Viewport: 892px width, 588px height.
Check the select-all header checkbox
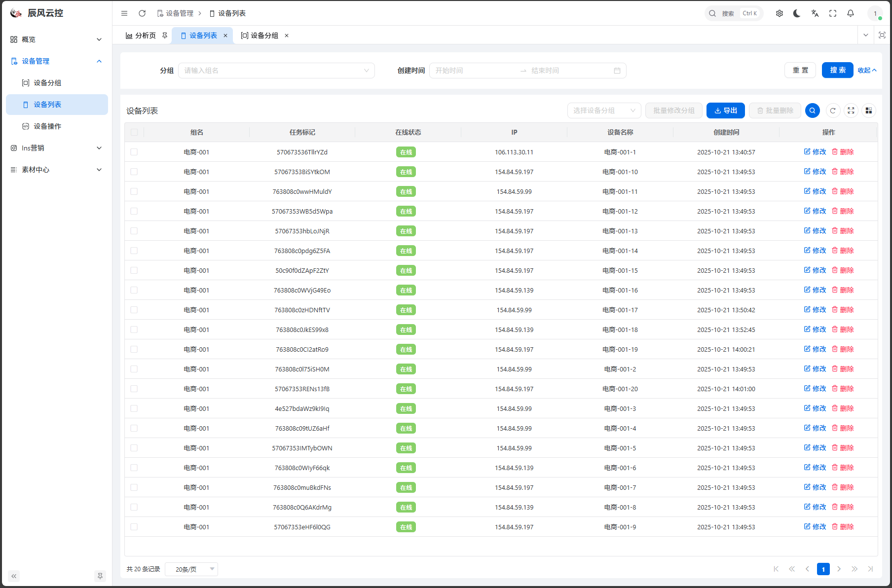click(134, 132)
